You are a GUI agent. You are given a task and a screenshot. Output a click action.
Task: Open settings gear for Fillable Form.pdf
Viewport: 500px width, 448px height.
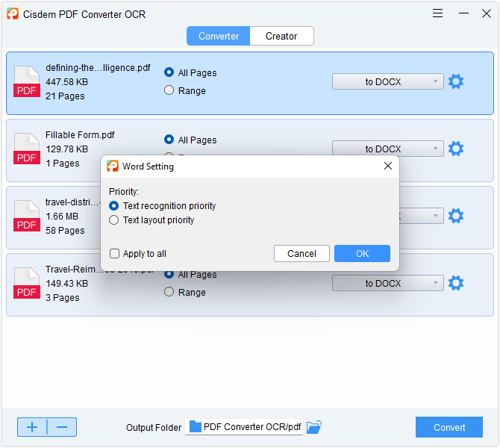tap(456, 149)
